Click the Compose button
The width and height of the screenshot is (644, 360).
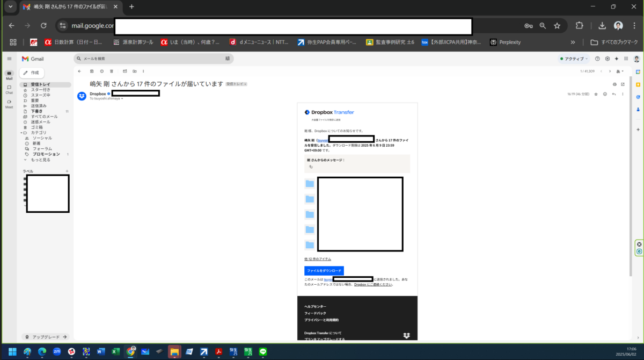[x=32, y=73]
